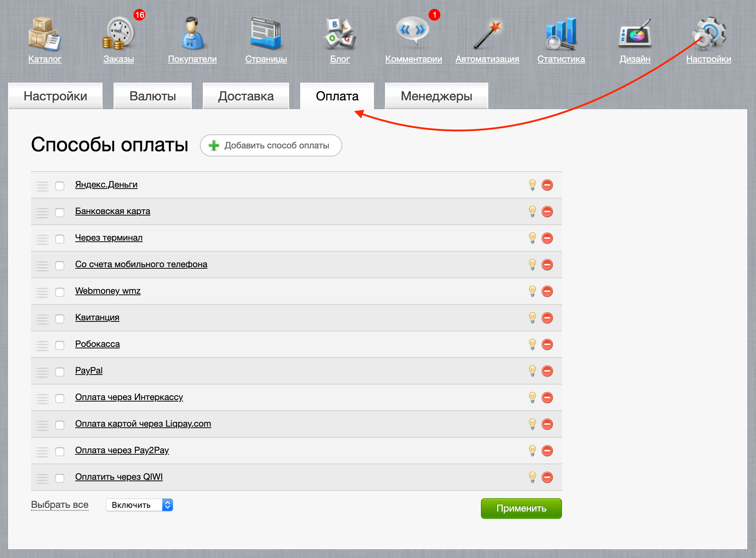Toggle lightbulb to disable Банковская карта
Screen dimensions: 756x558
click(532, 212)
